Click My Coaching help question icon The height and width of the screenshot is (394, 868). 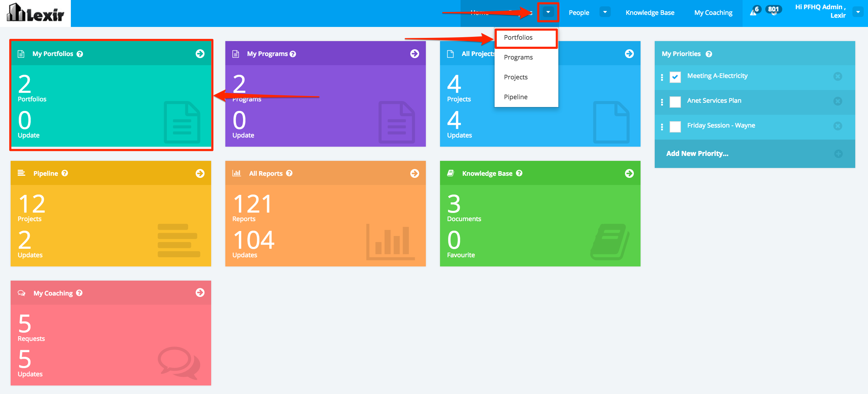click(79, 293)
